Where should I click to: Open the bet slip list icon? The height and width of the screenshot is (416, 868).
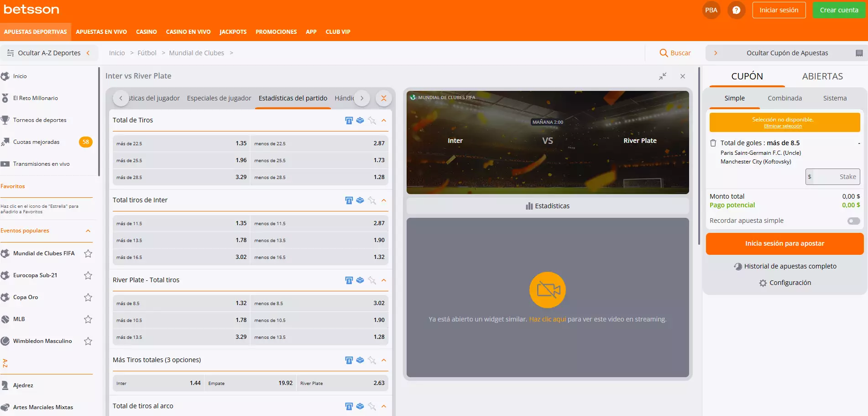[859, 53]
